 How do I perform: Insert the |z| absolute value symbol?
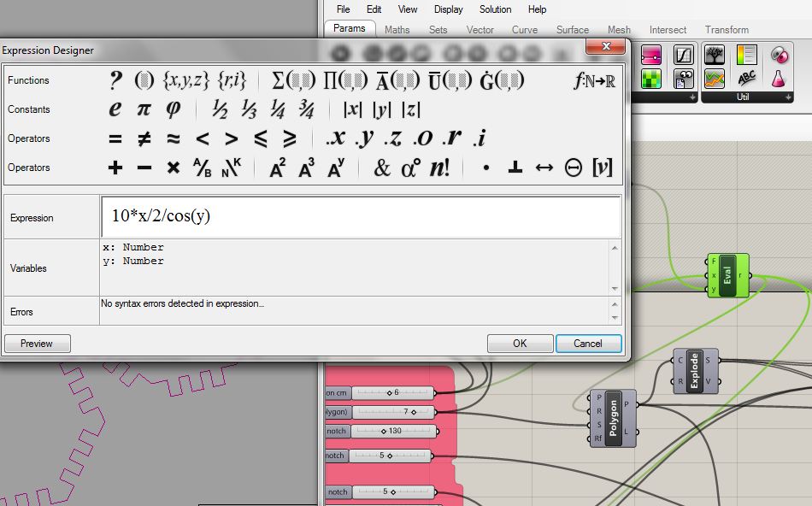pyautogui.click(x=410, y=109)
